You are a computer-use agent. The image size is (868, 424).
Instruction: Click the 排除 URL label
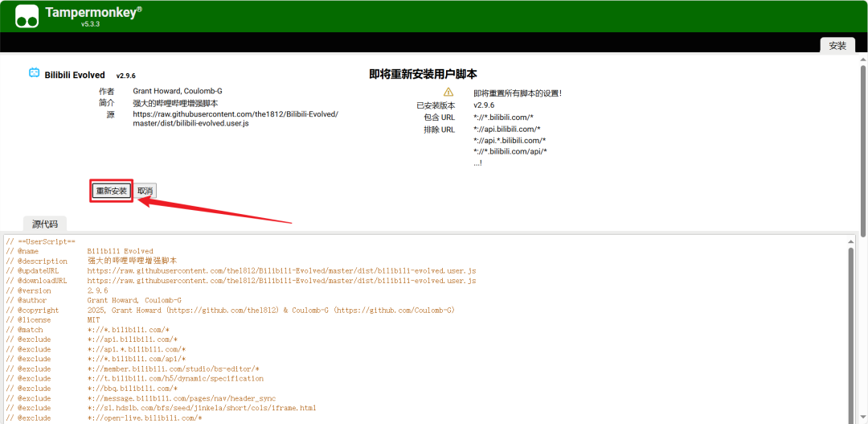coord(440,130)
